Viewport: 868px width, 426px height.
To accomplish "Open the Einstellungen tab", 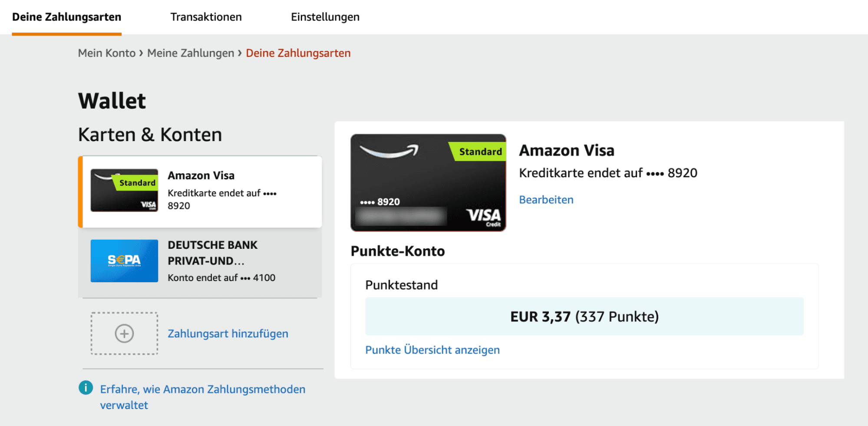I will 325,17.
